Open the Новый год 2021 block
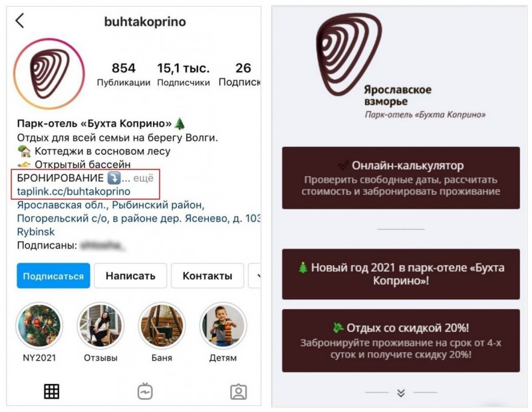Screen dimensions: 532x412 coord(401,274)
